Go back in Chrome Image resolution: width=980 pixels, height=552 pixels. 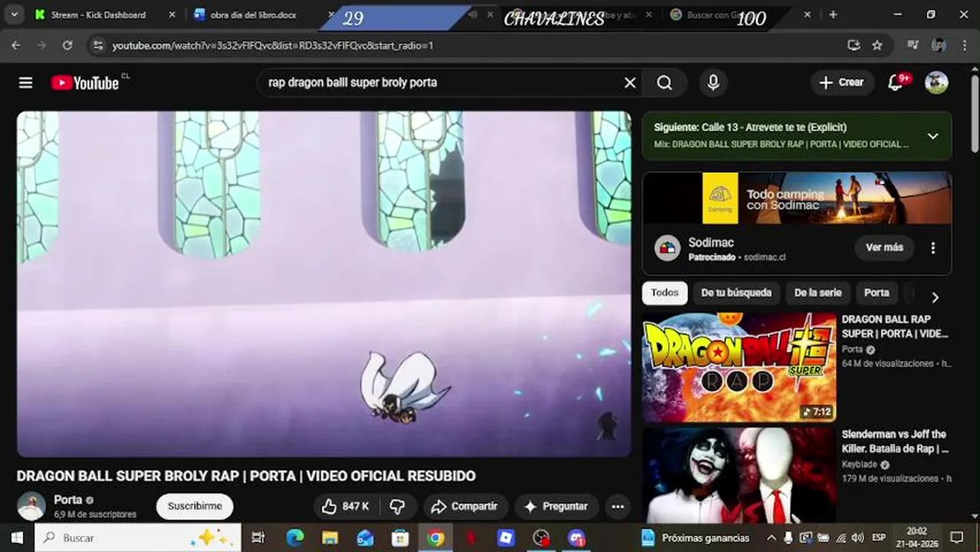[x=16, y=45]
